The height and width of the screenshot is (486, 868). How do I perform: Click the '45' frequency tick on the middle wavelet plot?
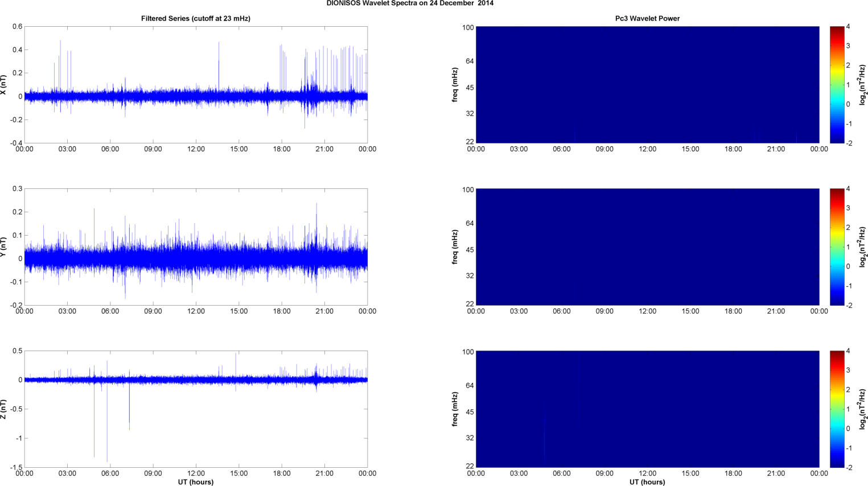470,250
